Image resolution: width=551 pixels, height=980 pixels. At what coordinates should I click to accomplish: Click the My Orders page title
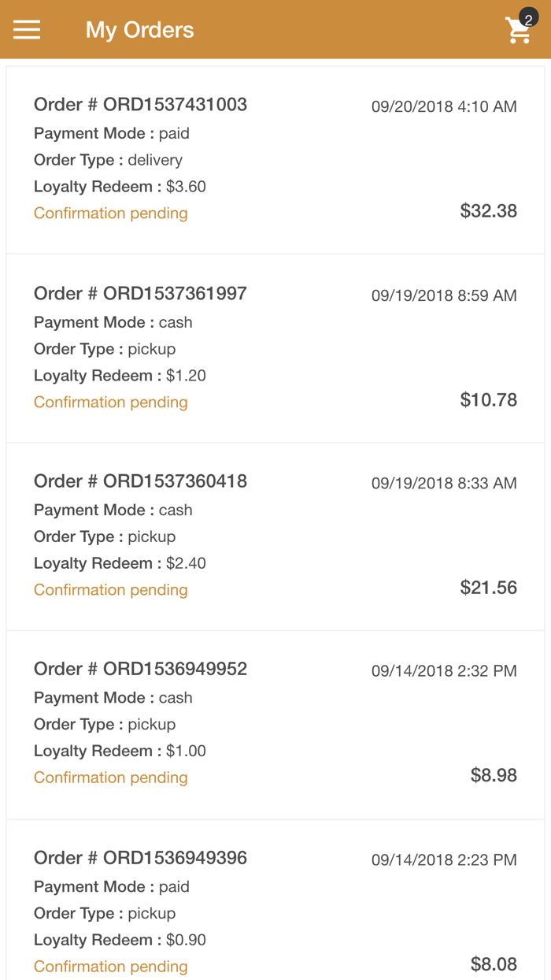tap(139, 30)
